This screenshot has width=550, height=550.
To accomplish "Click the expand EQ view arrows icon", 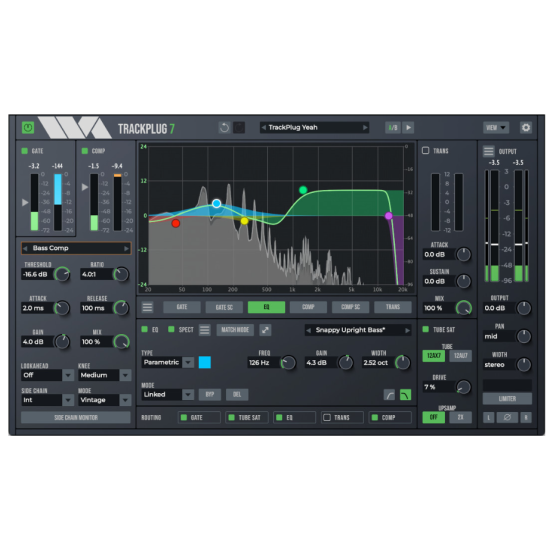I will pos(265,330).
